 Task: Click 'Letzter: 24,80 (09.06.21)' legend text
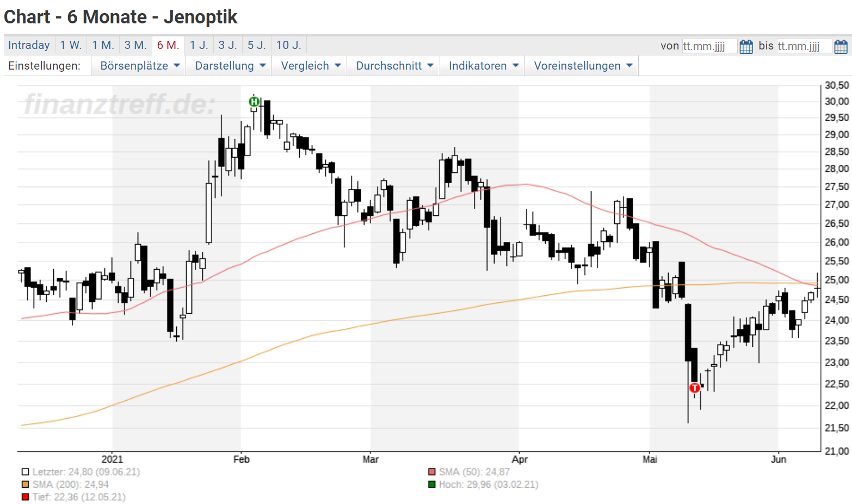tap(86, 472)
